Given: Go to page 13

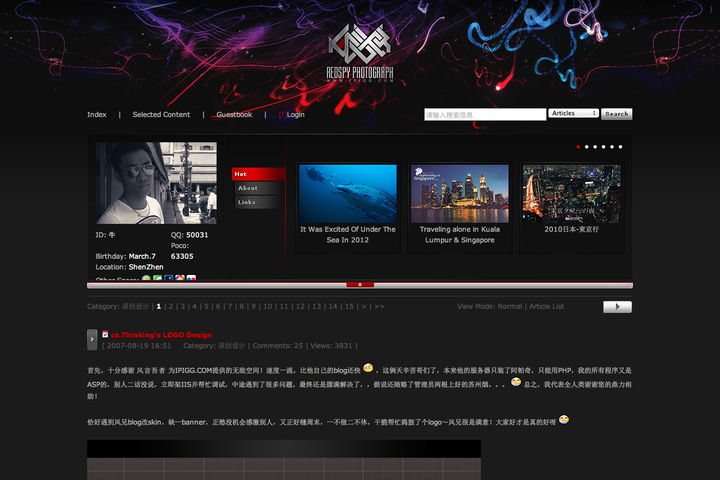Looking at the screenshot, I should [x=316, y=306].
